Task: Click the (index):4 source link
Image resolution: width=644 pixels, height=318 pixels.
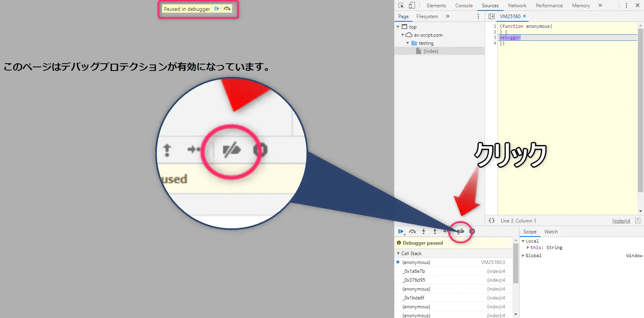Action: click(x=621, y=221)
